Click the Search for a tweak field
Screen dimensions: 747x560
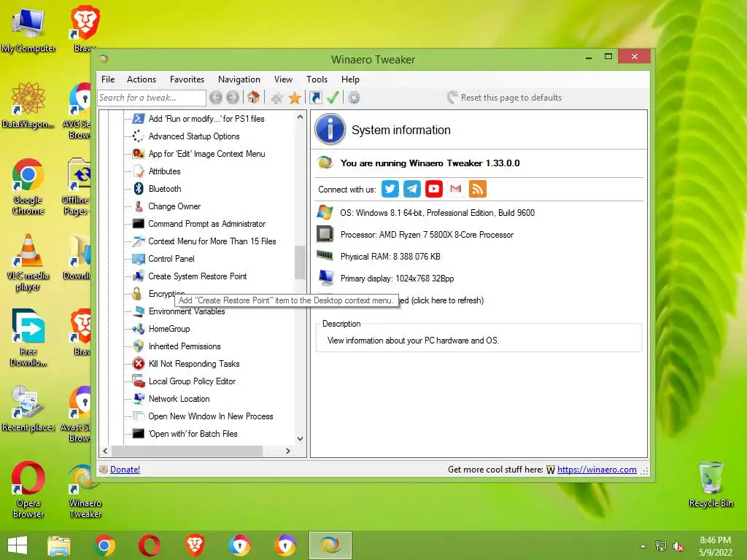[152, 98]
